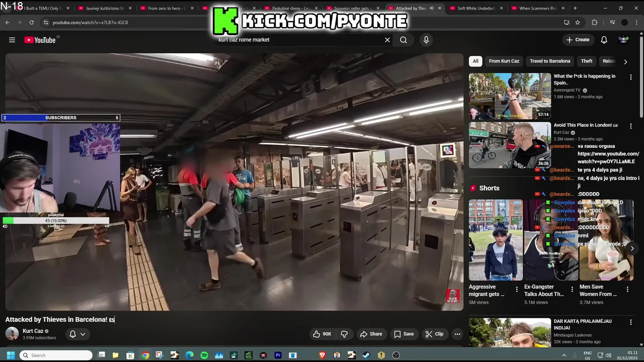Viewport: 644px width, 362px height.
Task: Open options for 'Ex-Gangster Talks About' short
Action: click(572, 289)
